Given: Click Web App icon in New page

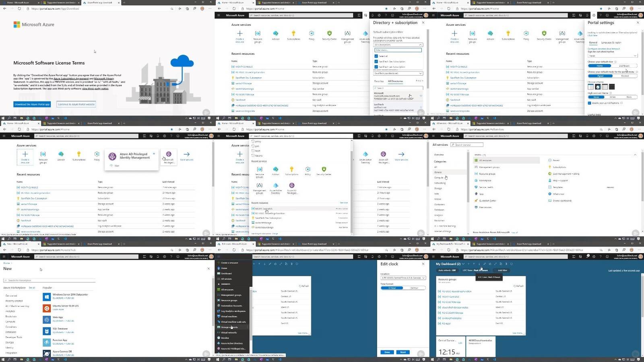Looking at the screenshot, I should coord(47,319).
